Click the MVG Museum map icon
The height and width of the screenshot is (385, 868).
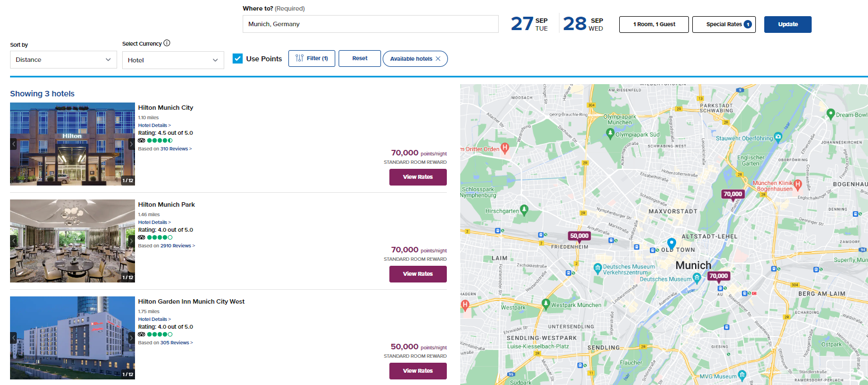[x=741, y=374]
